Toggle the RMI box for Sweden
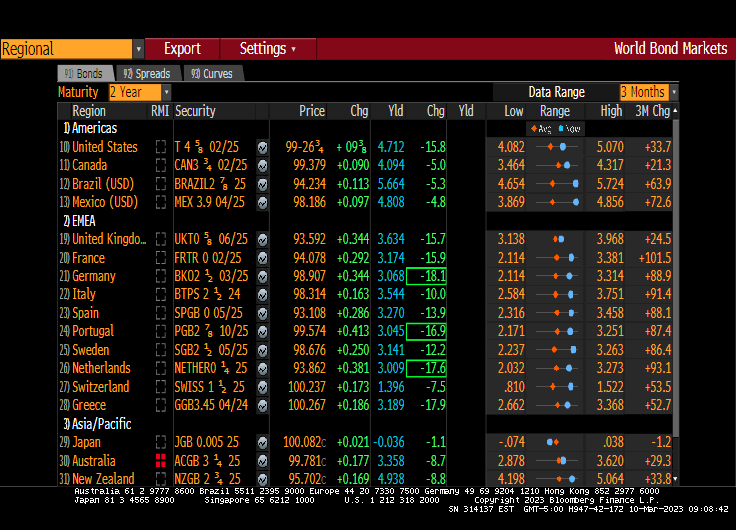The image size is (736, 530). pos(160,350)
